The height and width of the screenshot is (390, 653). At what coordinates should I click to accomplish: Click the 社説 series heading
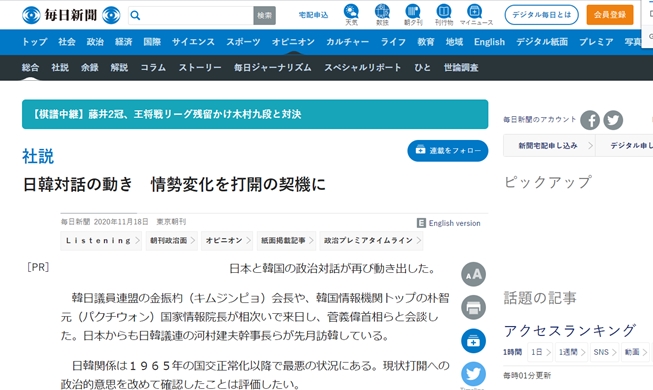pyautogui.click(x=38, y=156)
